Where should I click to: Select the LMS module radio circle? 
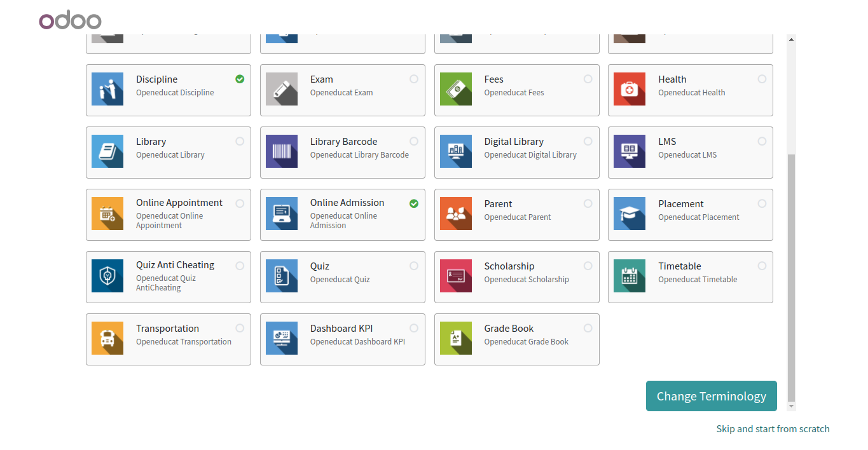(762, 141)
